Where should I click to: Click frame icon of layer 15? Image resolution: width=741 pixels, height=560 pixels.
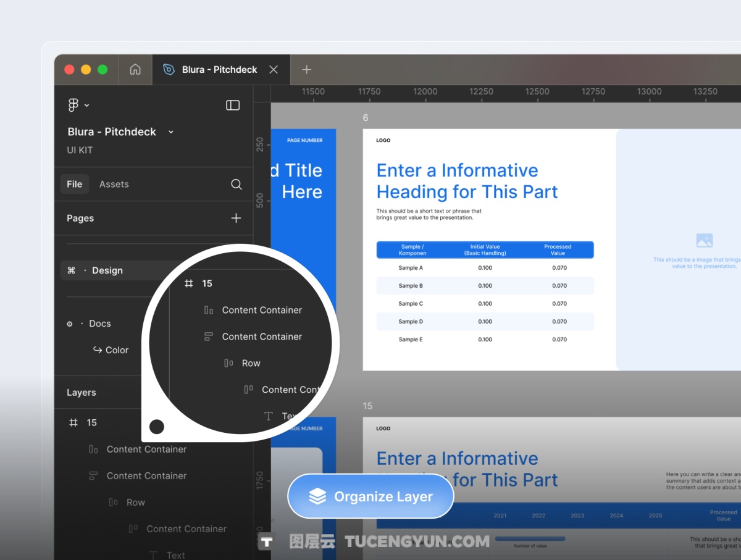(x=73, y=422)
